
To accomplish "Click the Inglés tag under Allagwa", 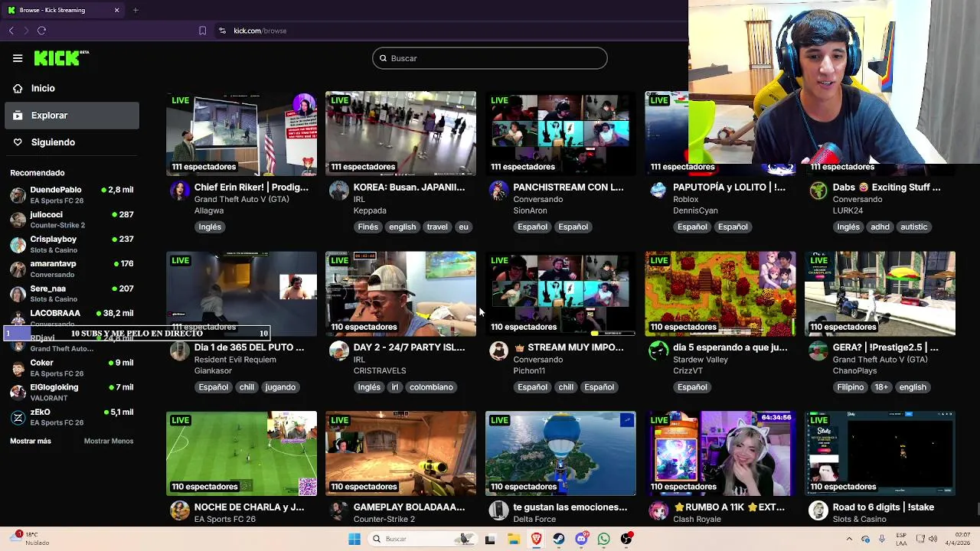I will click(x=210, y=227).
